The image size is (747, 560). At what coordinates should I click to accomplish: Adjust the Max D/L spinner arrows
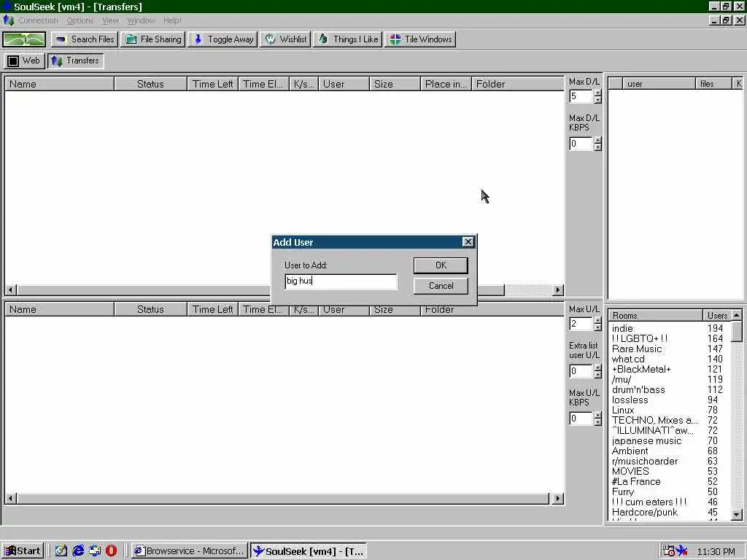tap(597, 96)
